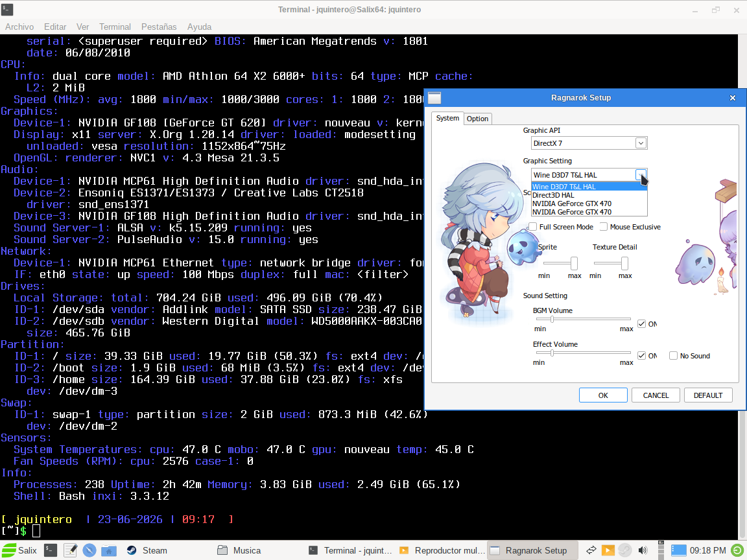Open the text editor launcher icon
The height and width of the screenshot is (560, 747).
(70, 550)
